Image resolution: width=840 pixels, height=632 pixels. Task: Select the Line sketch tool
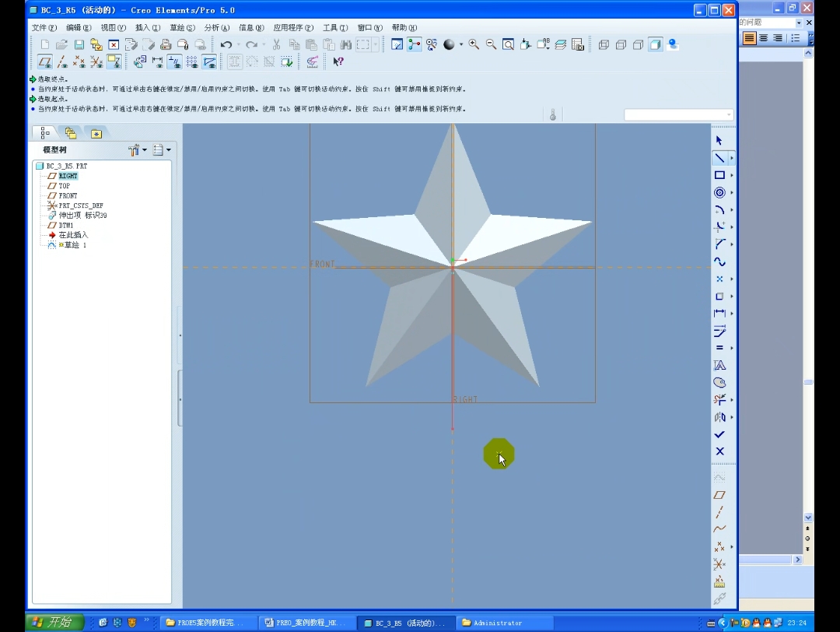click(719, 158)
